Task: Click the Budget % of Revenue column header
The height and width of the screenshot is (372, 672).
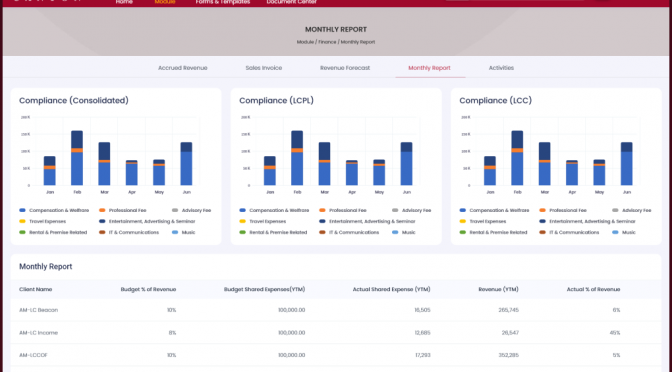Action: coord(148,289)
